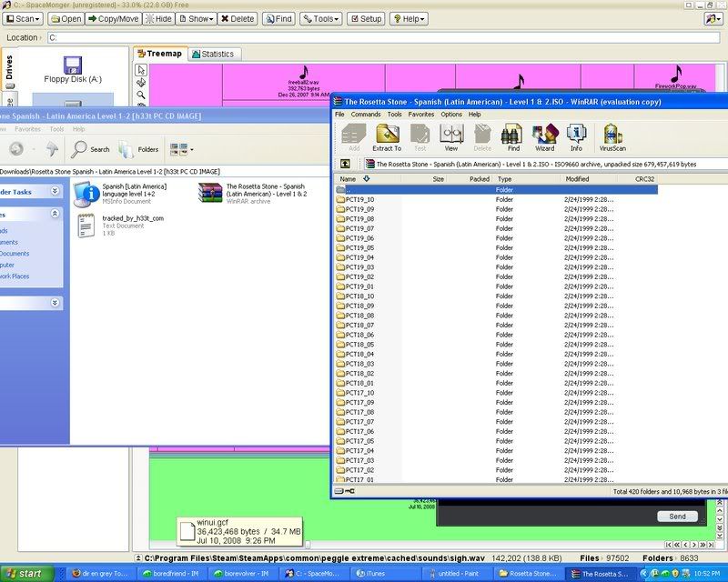Click the Modified column header in WinRAR
728x582 pixels.
(x=589, y=178)
